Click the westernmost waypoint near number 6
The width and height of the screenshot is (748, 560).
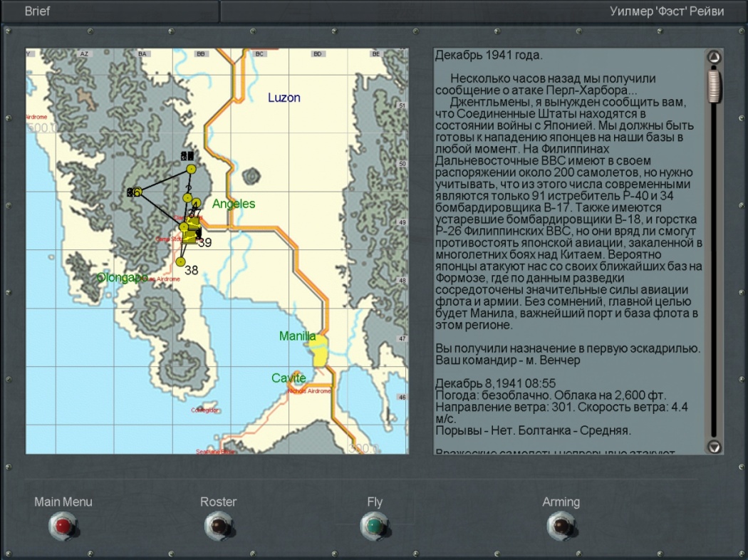137,192
